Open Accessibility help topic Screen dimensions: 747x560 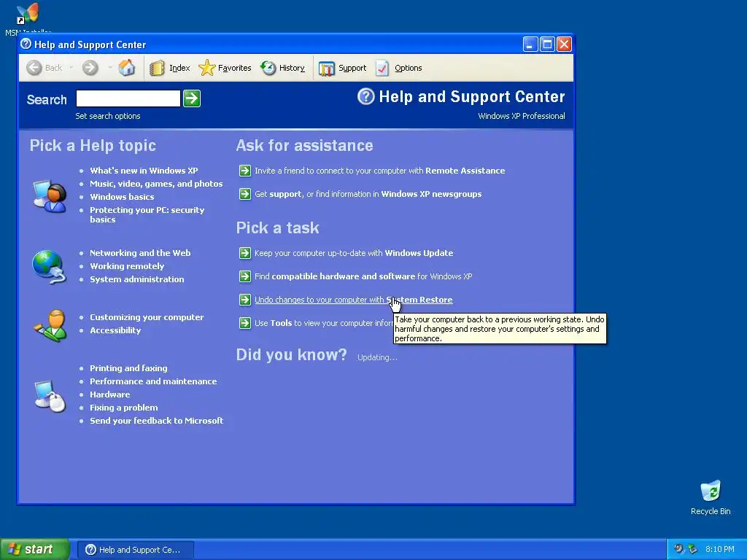pos(115,330)
